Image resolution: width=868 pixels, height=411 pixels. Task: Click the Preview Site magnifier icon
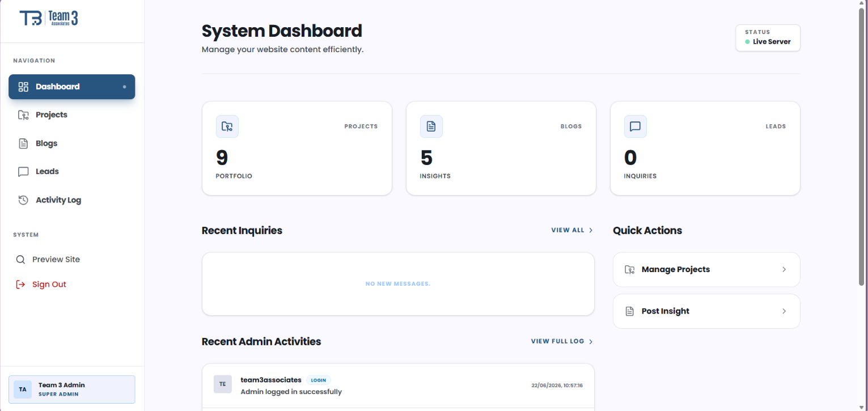click(20, 260)
